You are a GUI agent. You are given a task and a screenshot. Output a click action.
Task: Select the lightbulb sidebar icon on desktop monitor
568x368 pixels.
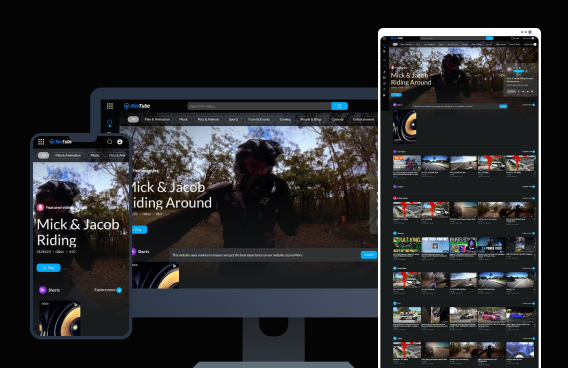109,123
